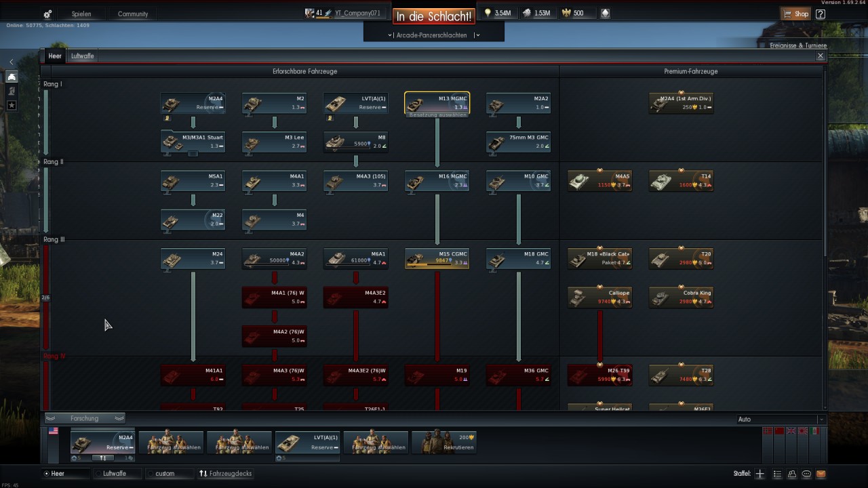Select premium M4A5 tank
868x488 pixels.
click(x=599, y=180)
